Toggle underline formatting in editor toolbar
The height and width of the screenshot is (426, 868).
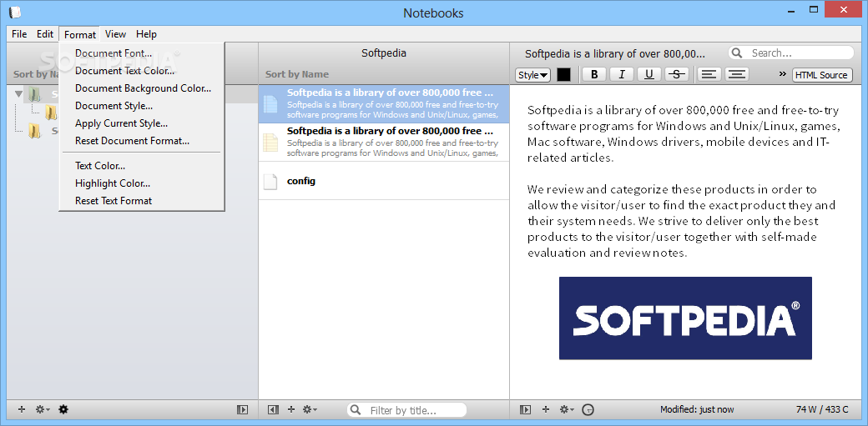click(x=649, y=74)
